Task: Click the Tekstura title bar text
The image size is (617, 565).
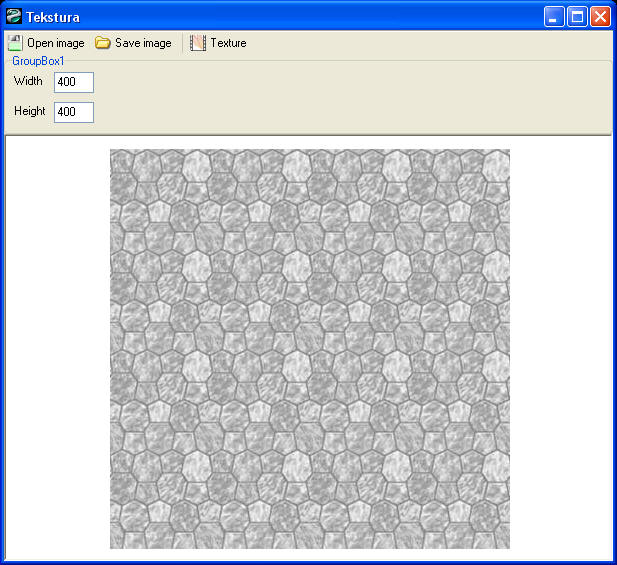Action: 53,17
